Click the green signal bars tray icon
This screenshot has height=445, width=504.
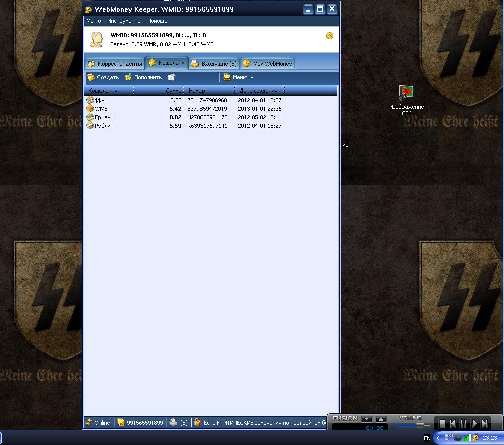[x=466, y=438]
